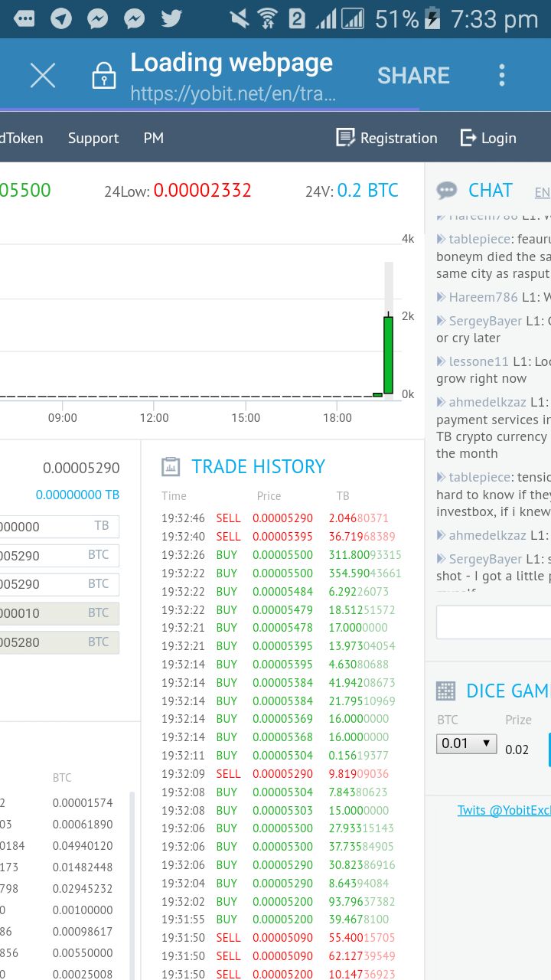Tap the padlock secure site icon
The width and height of the screenshot is (551, 980).
[103, 77]
